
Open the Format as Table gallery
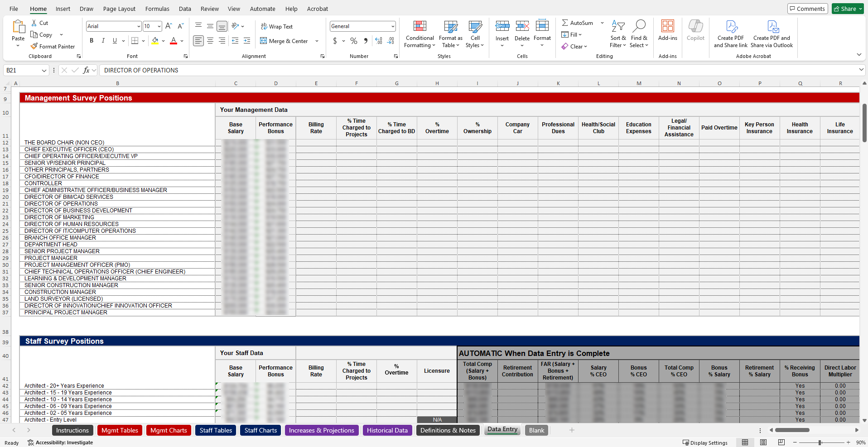click(x=450, y=34)
